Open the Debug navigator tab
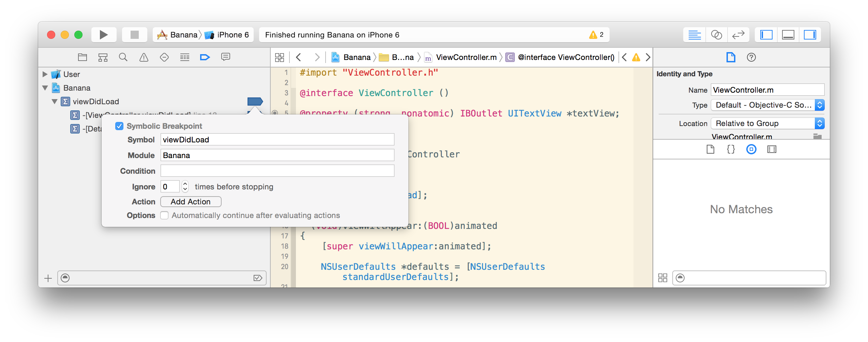The width and height of the screenshot is (868, 342). (185, 57)
